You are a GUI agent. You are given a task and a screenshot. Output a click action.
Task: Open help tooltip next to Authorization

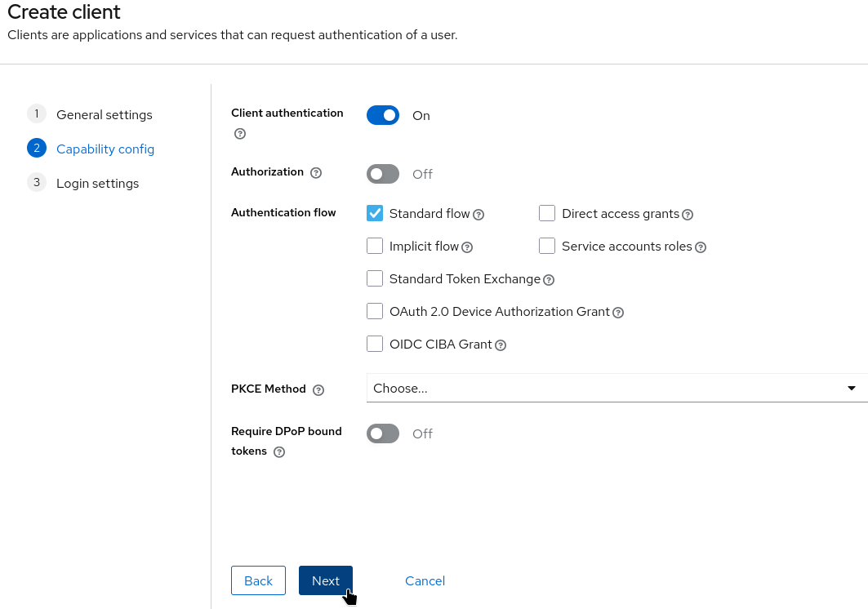[x=317, y=173]
